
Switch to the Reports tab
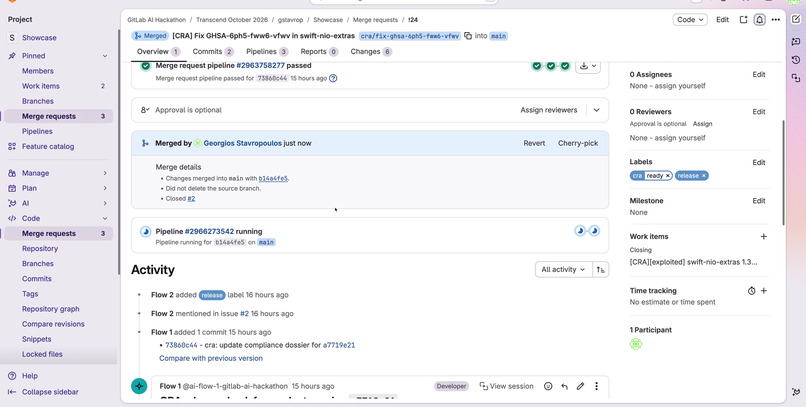[x=319, y=51]
